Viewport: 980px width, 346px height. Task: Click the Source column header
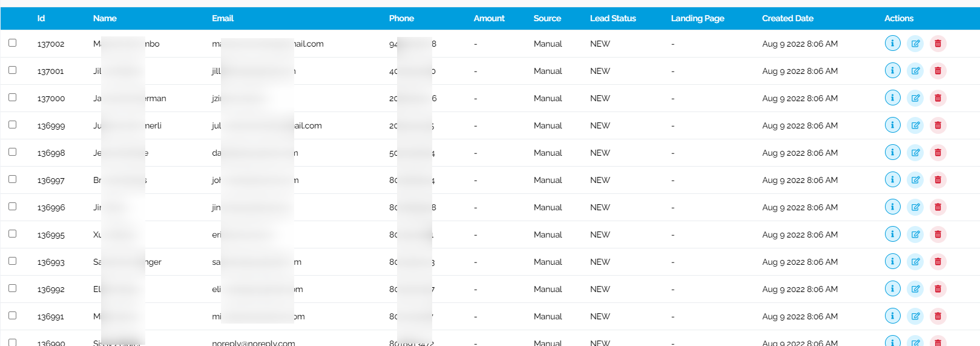point(547,18)
